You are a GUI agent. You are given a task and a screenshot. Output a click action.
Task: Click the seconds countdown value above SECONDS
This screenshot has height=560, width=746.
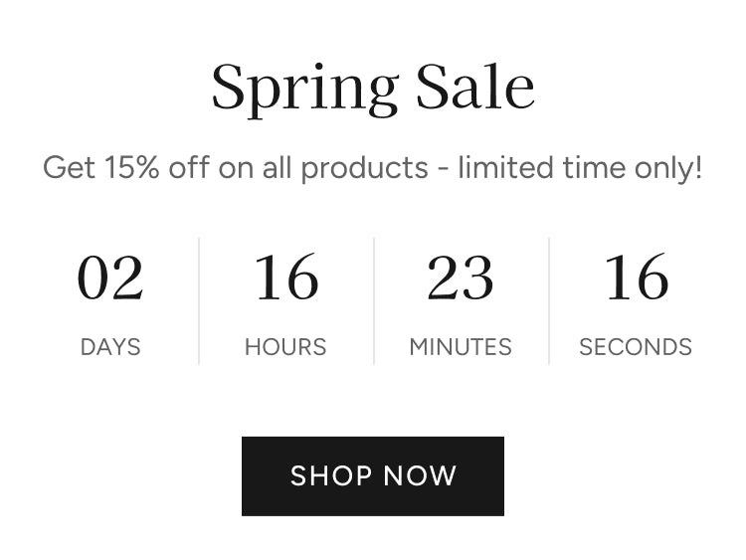click(x=636, y=278)
